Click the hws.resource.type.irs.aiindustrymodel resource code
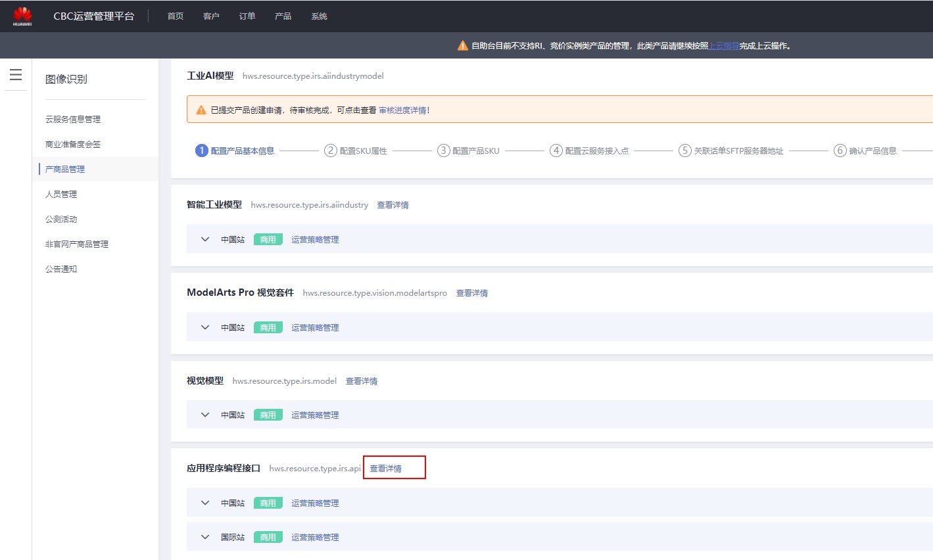This screenshot has height=560, width=933. 313,76
